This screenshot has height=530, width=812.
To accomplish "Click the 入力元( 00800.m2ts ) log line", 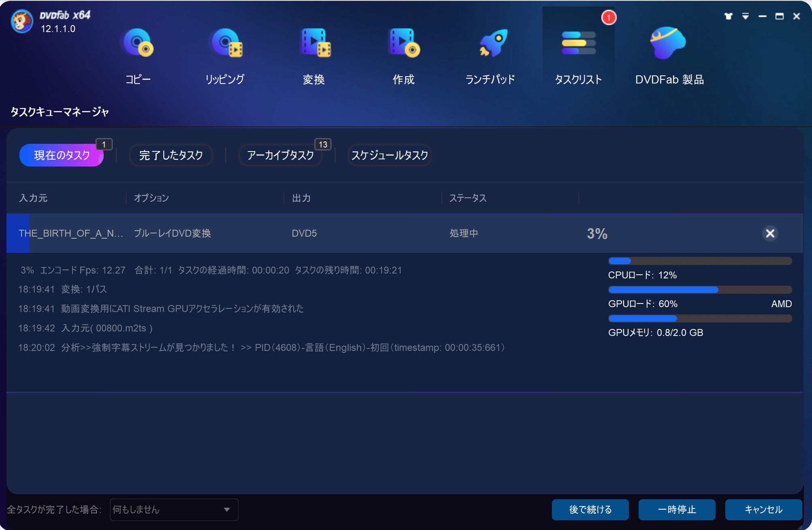I will (85, 328).
